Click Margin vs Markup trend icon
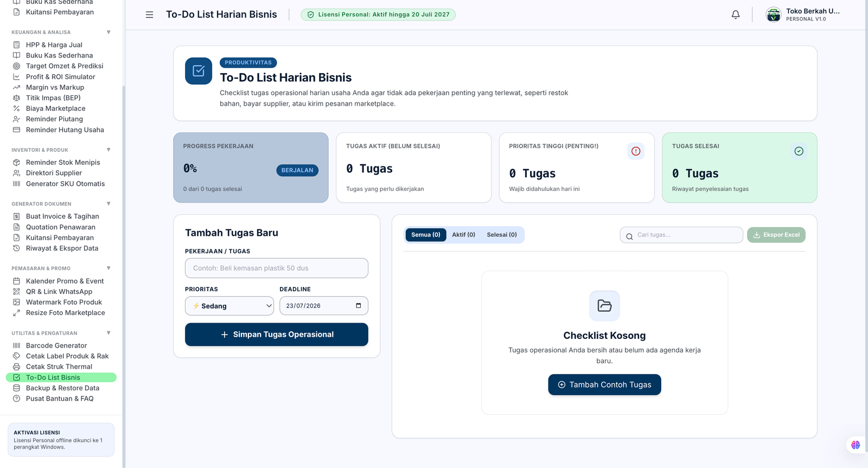 [x=16, y=87]
